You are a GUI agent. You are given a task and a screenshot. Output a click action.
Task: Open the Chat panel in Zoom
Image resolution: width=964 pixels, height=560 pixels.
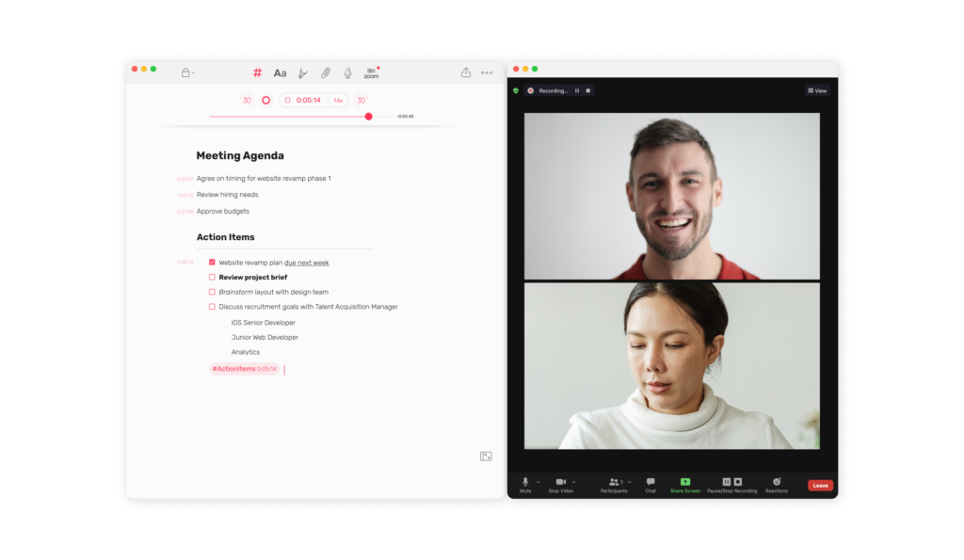(x=651, y=485)
